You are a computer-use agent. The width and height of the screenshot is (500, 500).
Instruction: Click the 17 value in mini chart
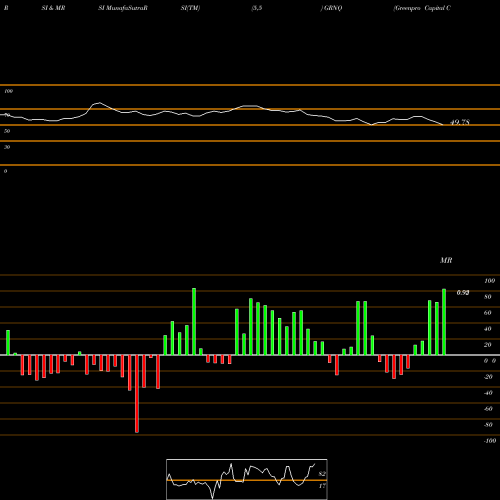point(322,486)
